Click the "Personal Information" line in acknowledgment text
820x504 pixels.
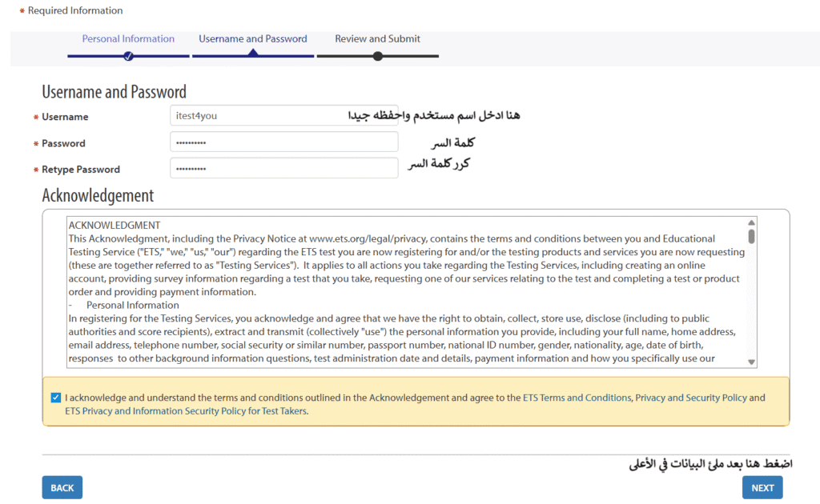pyautogui.click(x=133, y=305)
